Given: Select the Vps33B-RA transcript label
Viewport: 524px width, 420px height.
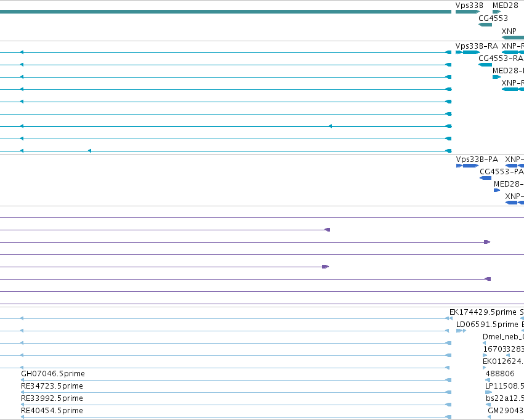Looking at the screenshot, I should [477, 46].
